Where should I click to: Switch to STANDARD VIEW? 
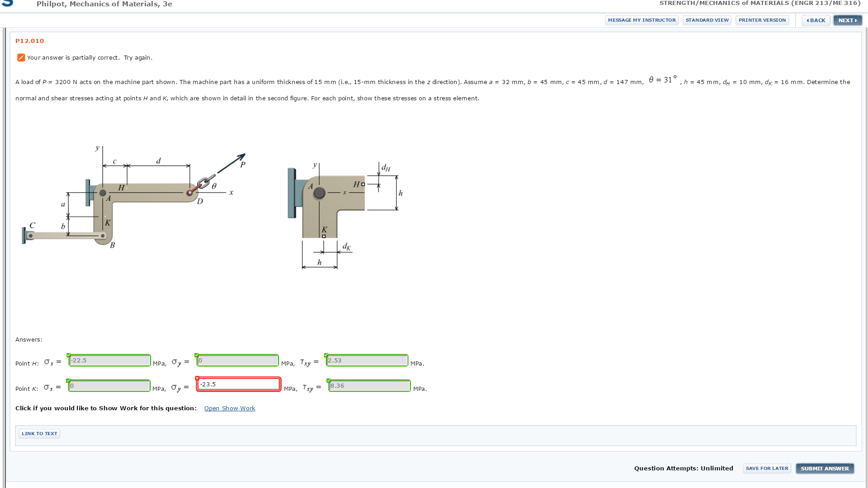pyautogui.click(x=707, y=20)
